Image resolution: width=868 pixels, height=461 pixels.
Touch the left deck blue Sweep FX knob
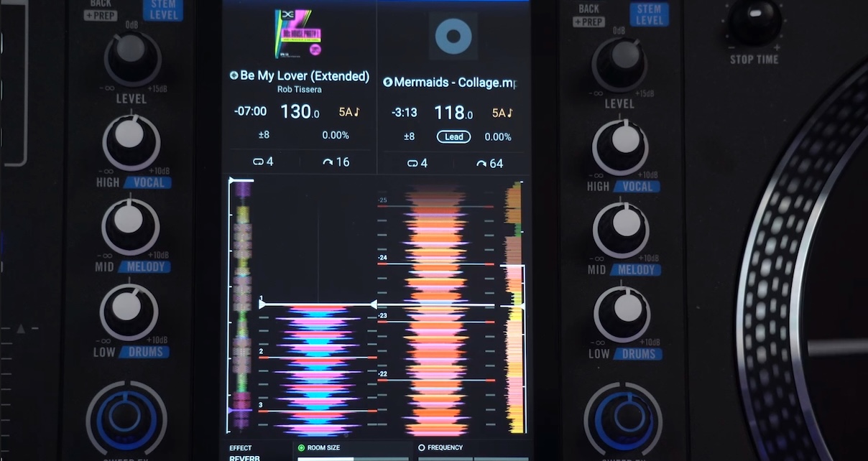pos(126,417)
